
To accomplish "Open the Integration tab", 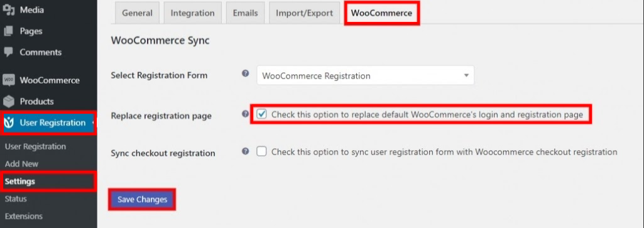I will click(x=193, y=13).
